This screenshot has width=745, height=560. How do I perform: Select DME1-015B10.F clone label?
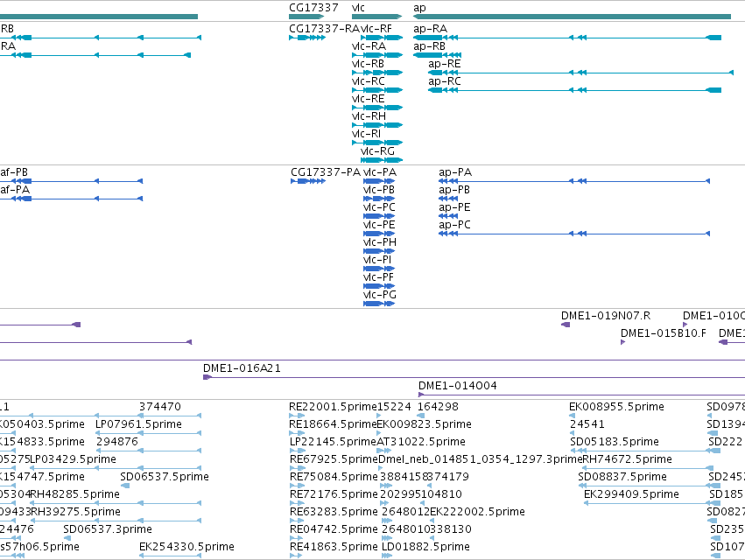click(x=664, y=333)
